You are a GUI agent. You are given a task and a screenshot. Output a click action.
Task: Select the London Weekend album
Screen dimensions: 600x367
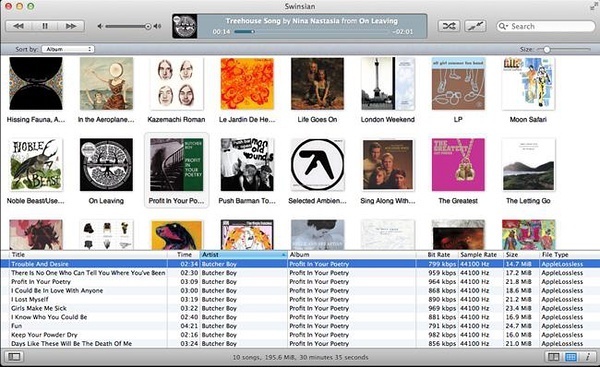388,83
